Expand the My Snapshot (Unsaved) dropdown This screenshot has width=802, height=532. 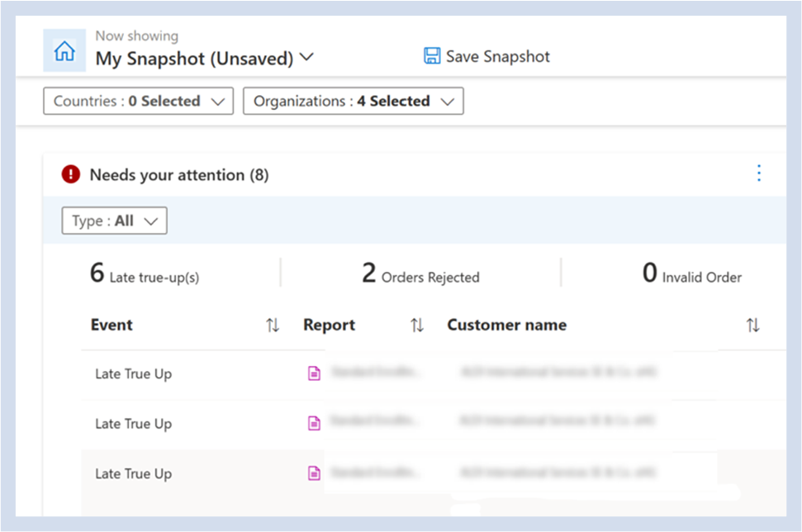[306, 58]
